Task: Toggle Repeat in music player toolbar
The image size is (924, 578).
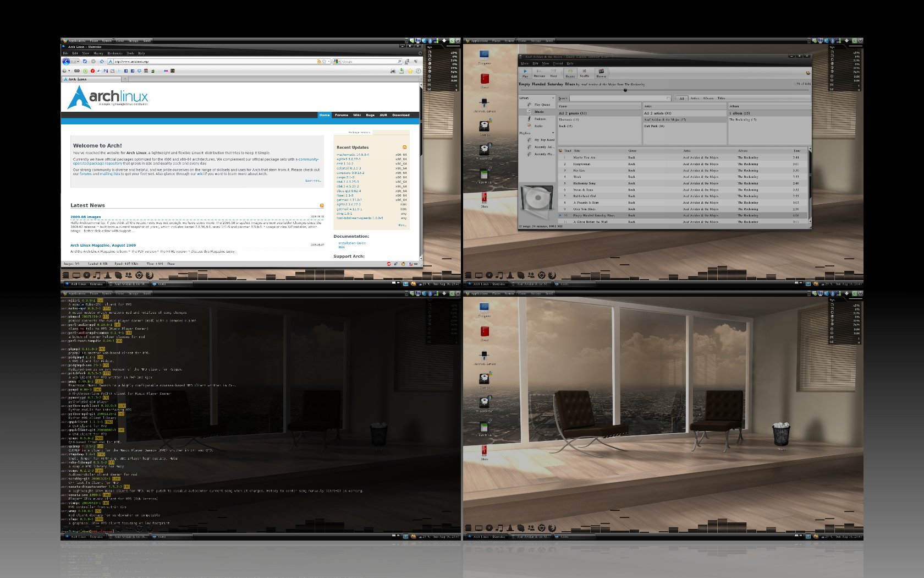Action: coord(570,73)
